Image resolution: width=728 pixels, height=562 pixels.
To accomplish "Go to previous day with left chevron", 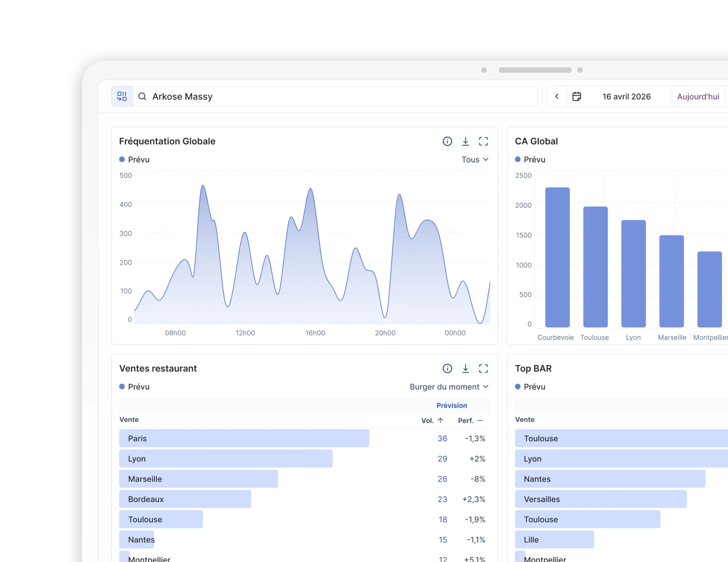I will (557, 96).
